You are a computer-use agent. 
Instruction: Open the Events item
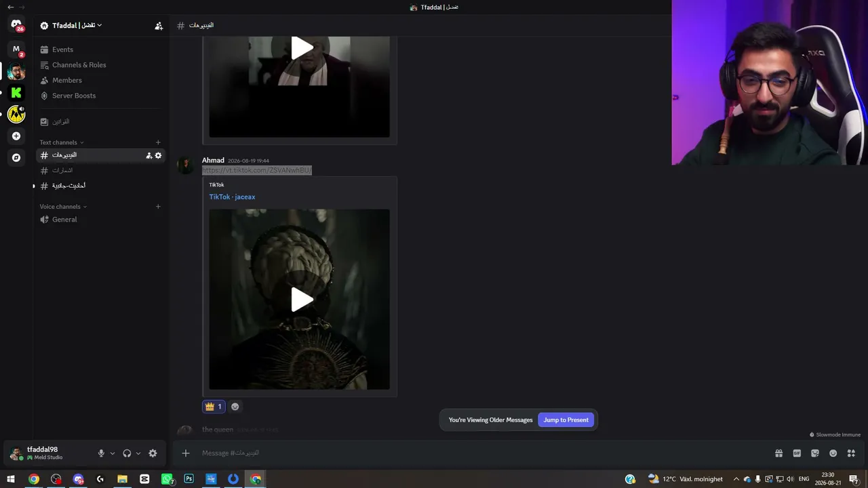click(x=100, y=49)
